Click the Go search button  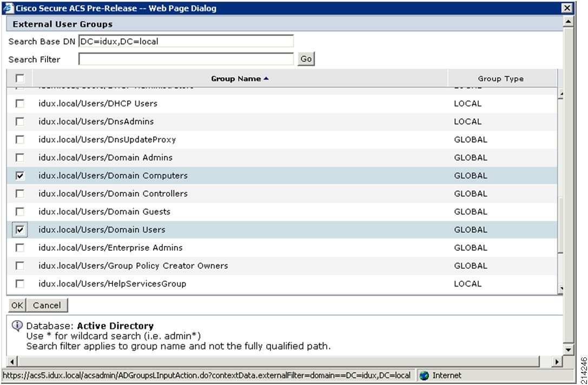tap(306, 59)
